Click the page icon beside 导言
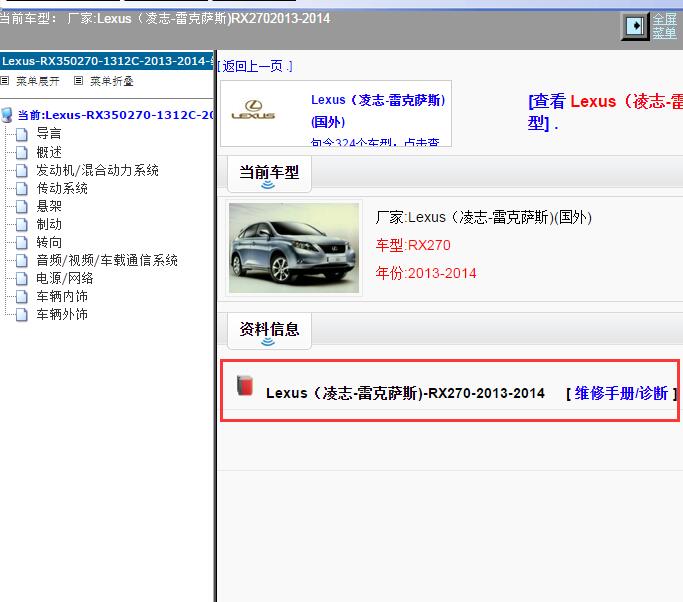Image resolution: width=683 pixels, height=602 pixels. click(22, 135)
